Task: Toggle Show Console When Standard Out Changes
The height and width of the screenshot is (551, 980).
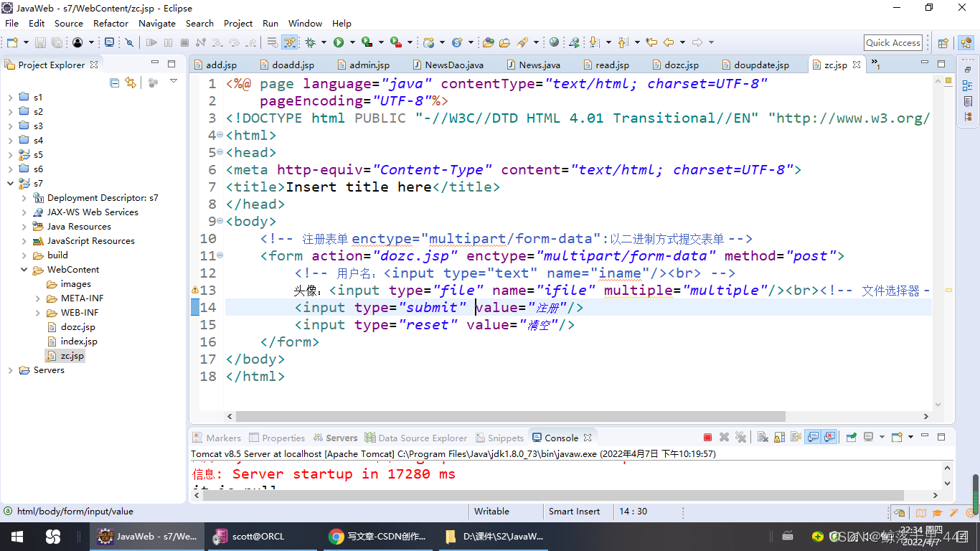Action: click(811, 437)
